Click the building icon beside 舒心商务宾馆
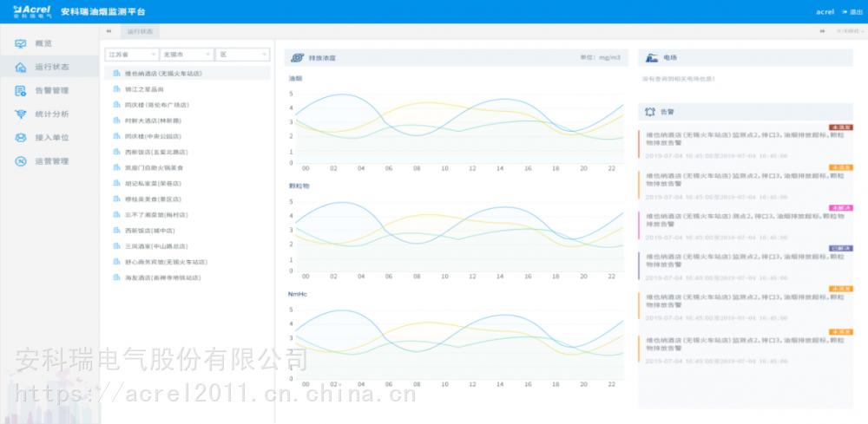This screenshot has height=424, width=868. pyautogui.click(x=116, y=262)
